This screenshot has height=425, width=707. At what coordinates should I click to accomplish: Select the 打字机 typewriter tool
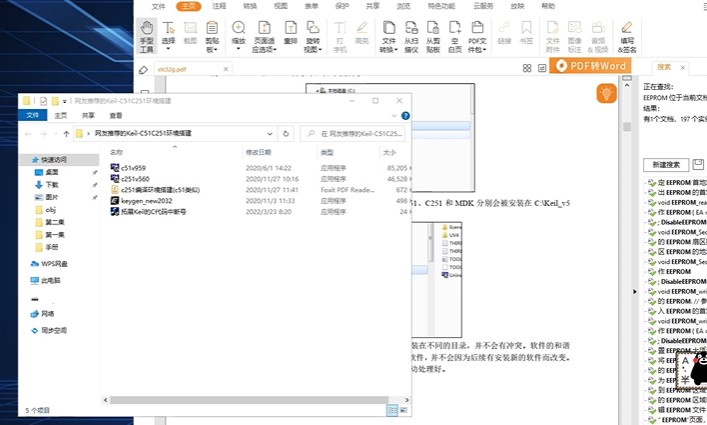pyautogui.click(x=340, y=37)
